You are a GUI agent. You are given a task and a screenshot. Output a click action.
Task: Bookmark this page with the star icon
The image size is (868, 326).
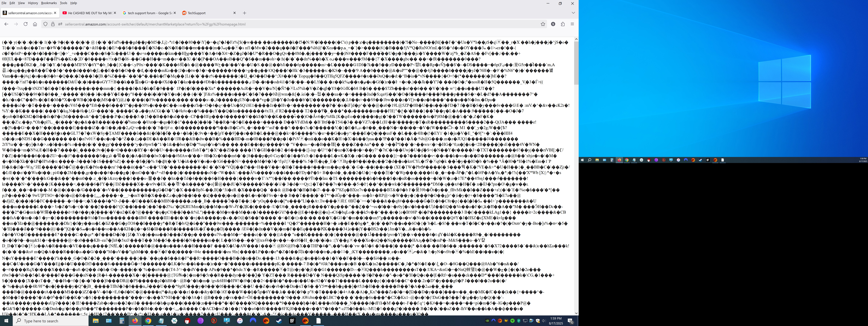click(x=543, y=24)
